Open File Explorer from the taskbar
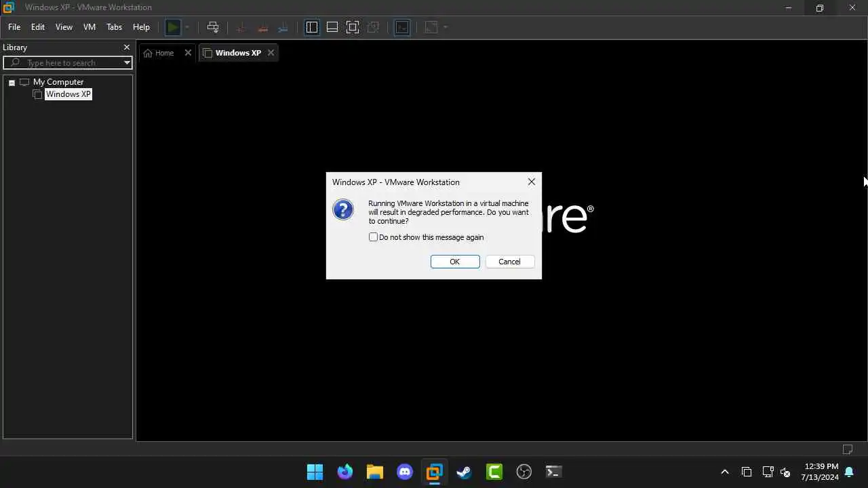This screenshot has height=488, width=868. (375, 472)
